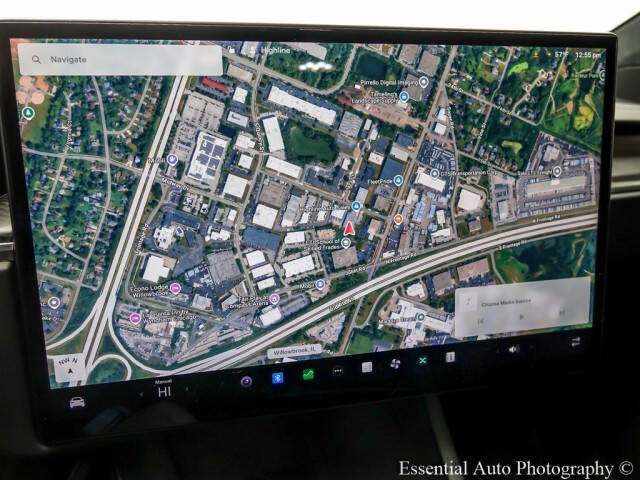640x480 pixels.
Task: Tap Choose Media Source text
Action: pyautogui.click(x=508, y=299)
